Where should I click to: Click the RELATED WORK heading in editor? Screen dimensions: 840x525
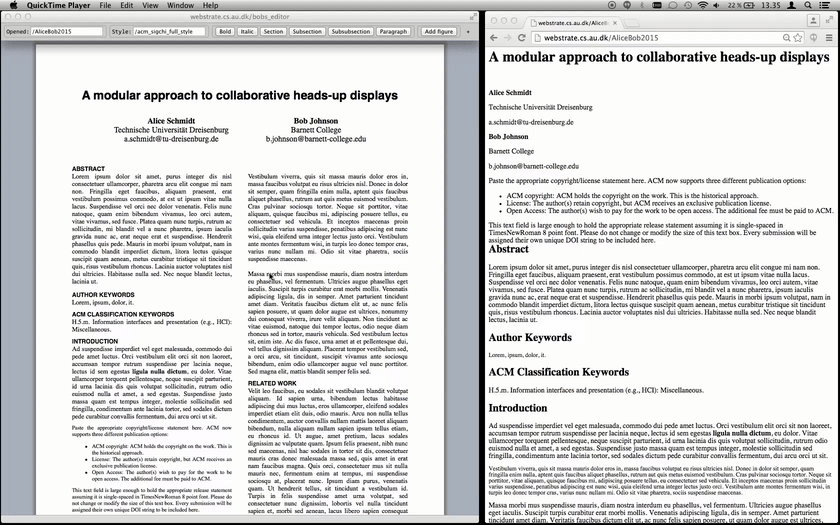[272, 384]
